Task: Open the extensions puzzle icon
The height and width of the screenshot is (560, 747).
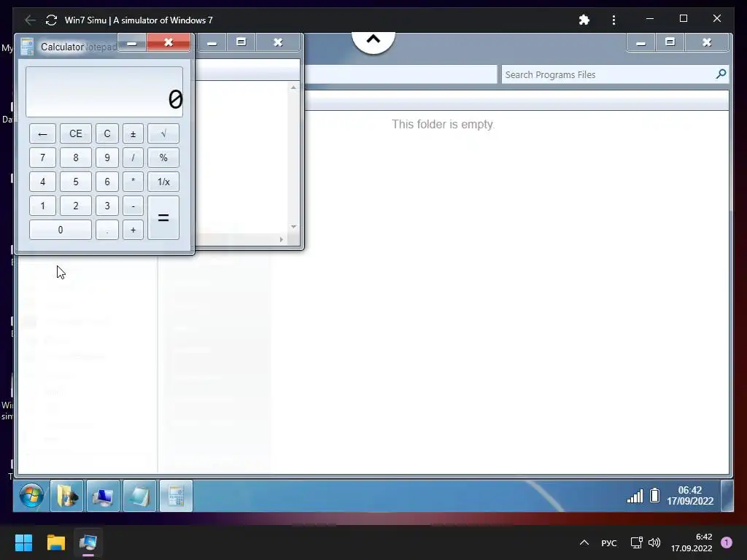Action: pos(584,20)
